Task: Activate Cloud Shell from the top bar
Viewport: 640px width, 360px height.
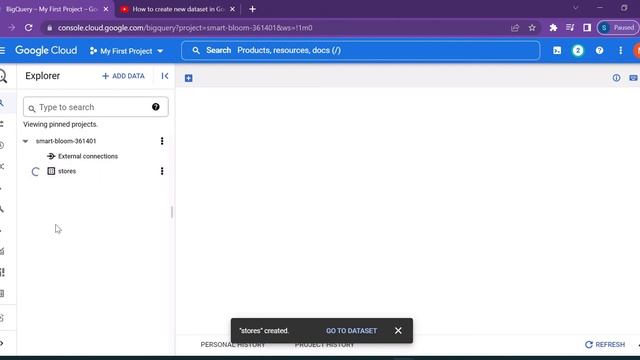Action: coord(557,51)
